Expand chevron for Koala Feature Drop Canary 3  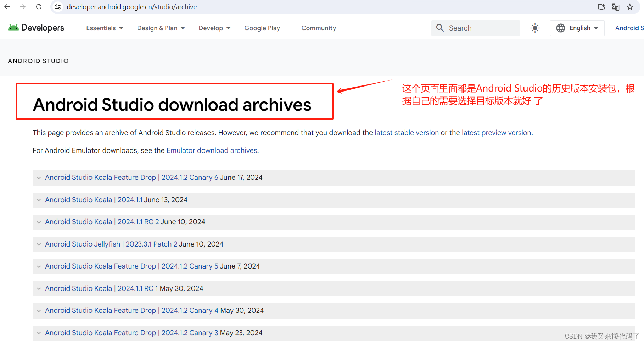[x=39, y=333]
